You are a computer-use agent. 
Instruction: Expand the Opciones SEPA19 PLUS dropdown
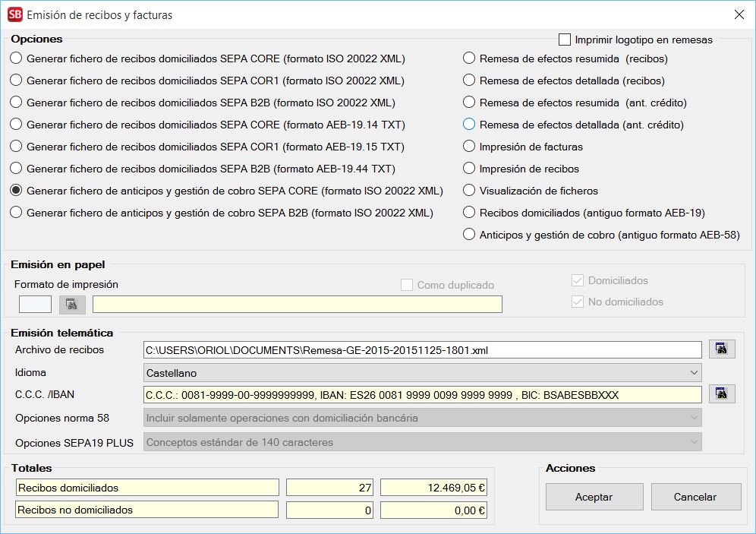click(422, 442)
